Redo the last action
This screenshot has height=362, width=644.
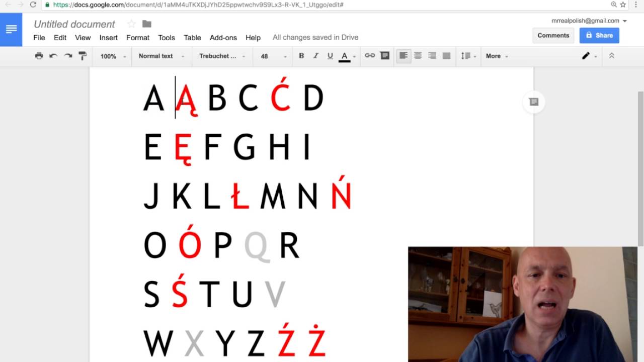(x=68, y=56)
